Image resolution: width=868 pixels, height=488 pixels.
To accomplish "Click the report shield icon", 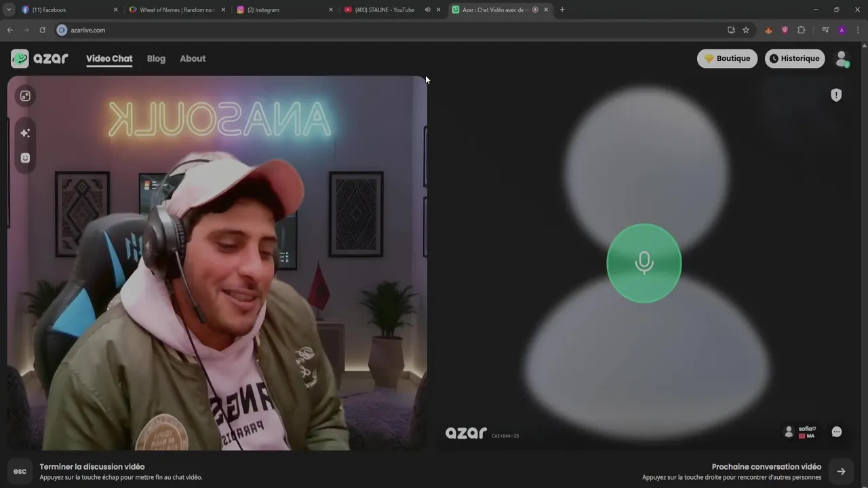I will click(836, 95).
